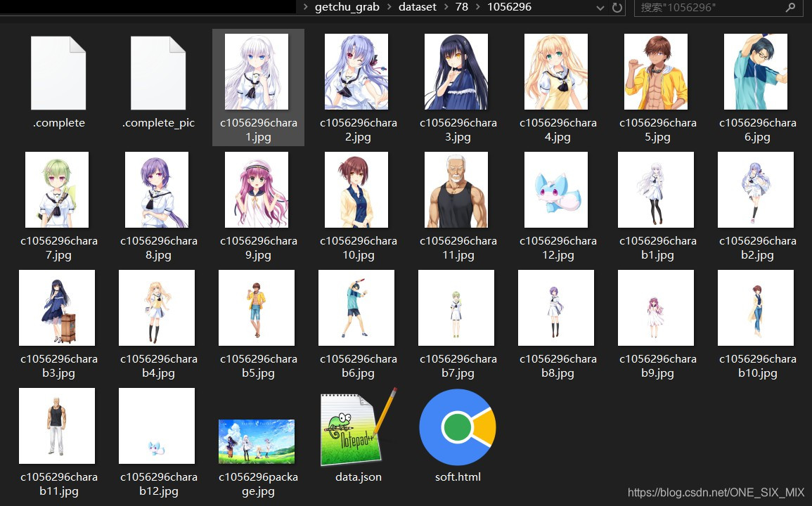Screen dimensions: 812x506
Task: Select the .complete file
Action: [58, 72]
